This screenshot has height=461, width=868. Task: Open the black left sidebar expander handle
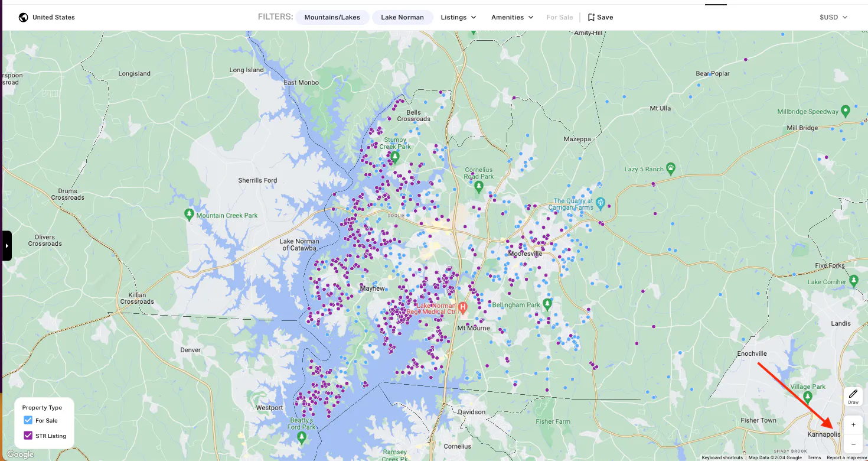6,245
